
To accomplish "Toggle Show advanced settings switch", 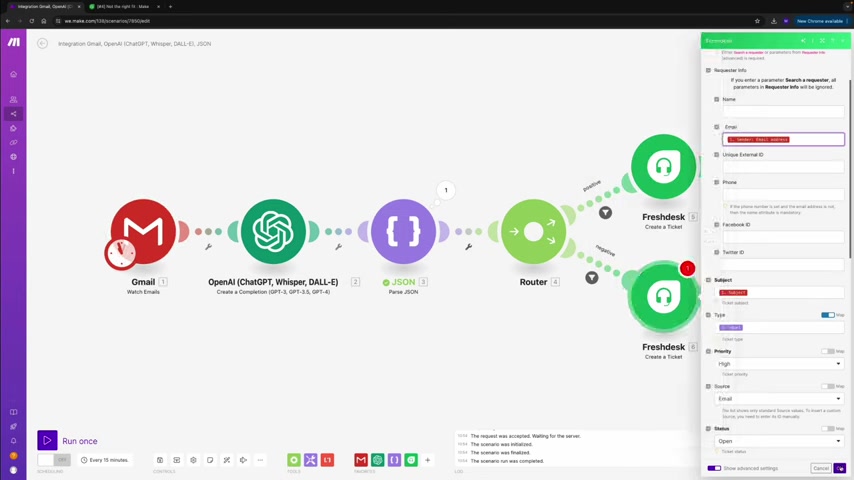I will click(x=714, y=468).
